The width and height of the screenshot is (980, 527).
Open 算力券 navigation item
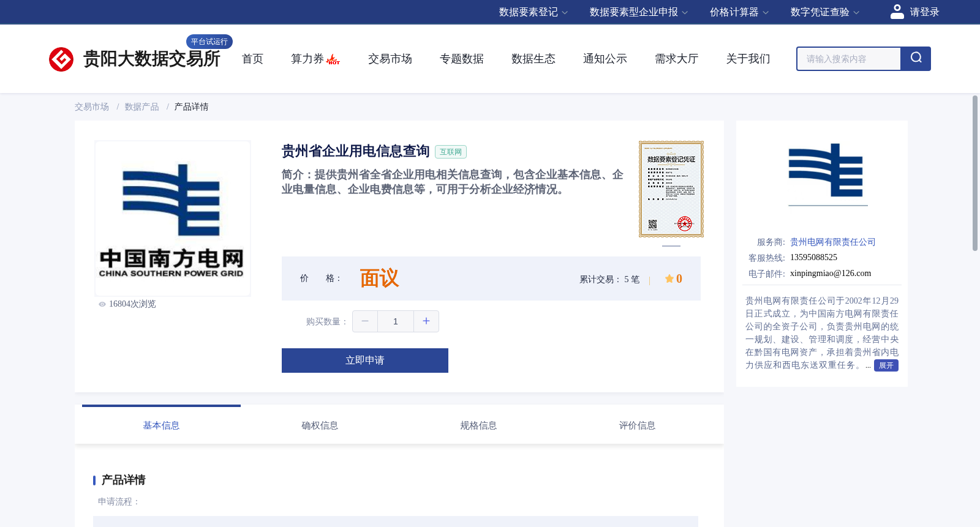pos(307,59)
